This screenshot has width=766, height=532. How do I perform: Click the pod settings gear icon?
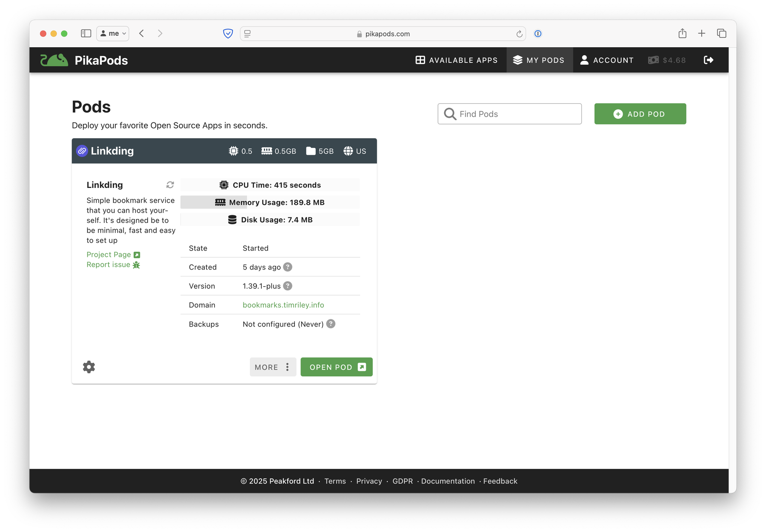coord(89,367)
